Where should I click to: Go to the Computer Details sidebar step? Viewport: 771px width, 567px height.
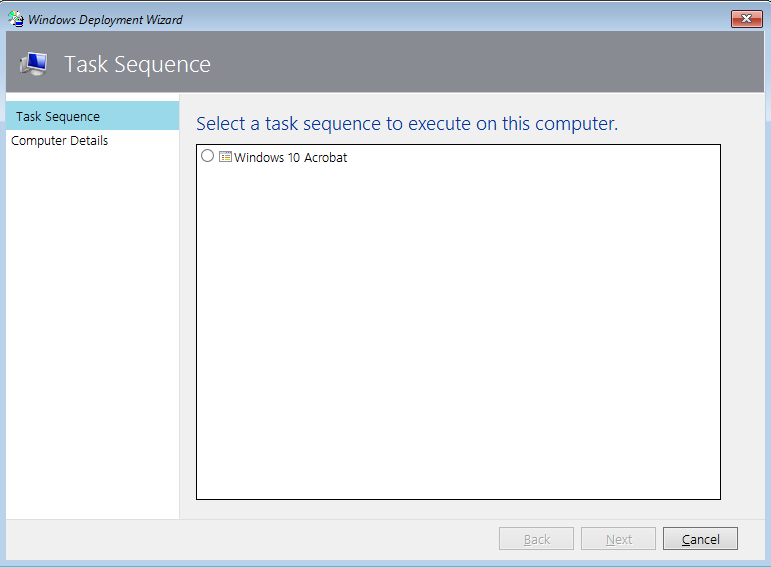pyautogui.click(x=59, y=141)
